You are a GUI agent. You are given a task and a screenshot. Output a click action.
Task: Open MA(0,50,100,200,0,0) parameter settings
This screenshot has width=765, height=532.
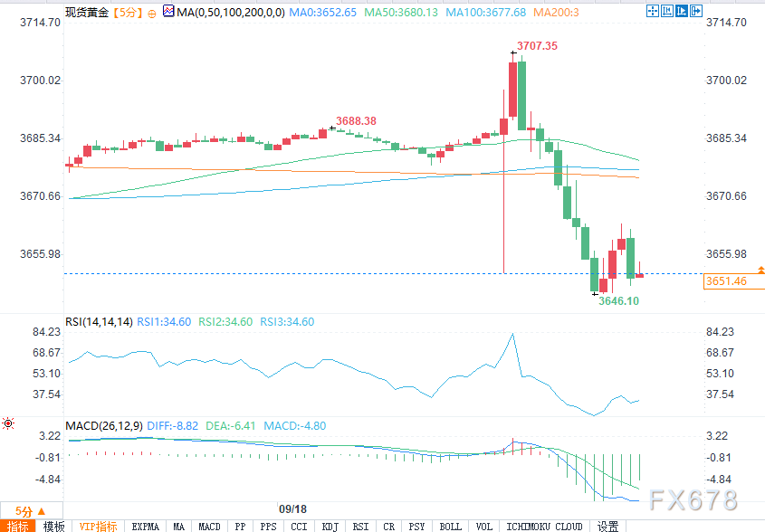(x=231, y=12)
